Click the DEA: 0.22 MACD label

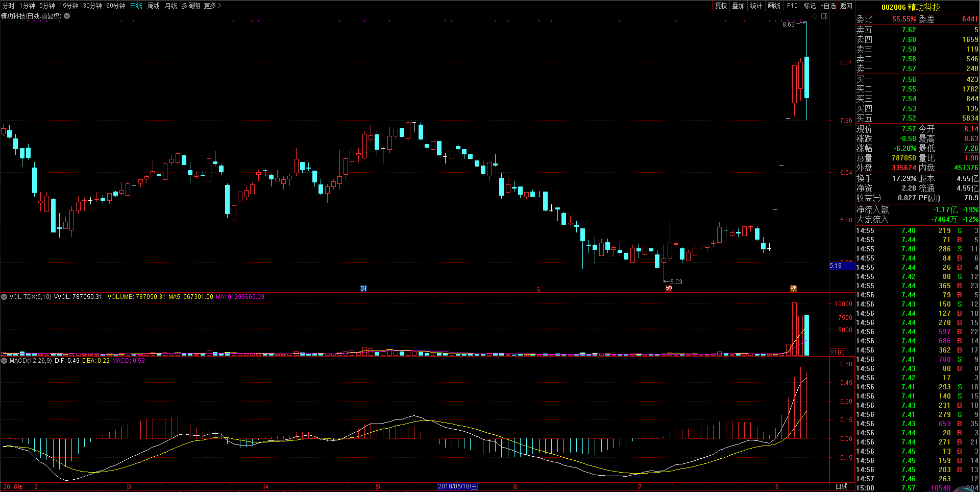pyautogui.click(x=96, y=360)
